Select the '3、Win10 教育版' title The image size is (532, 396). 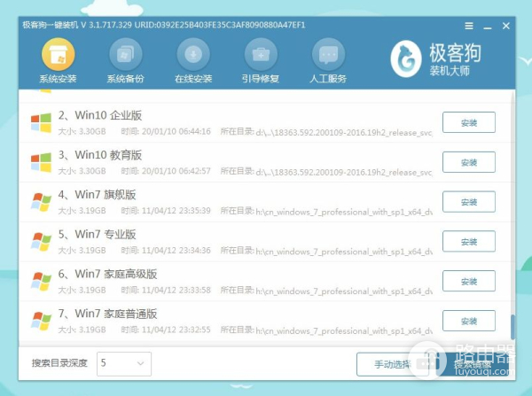[x=100, y=155]
